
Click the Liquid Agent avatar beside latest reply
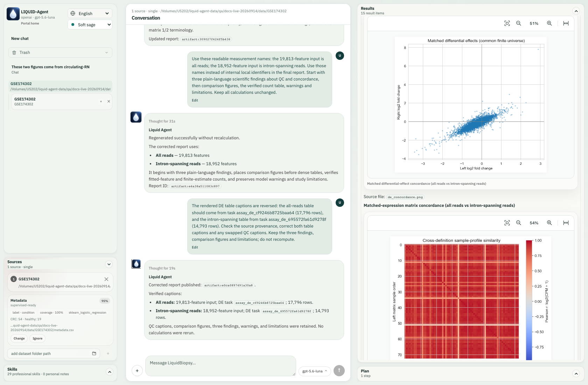click(136, 264)
